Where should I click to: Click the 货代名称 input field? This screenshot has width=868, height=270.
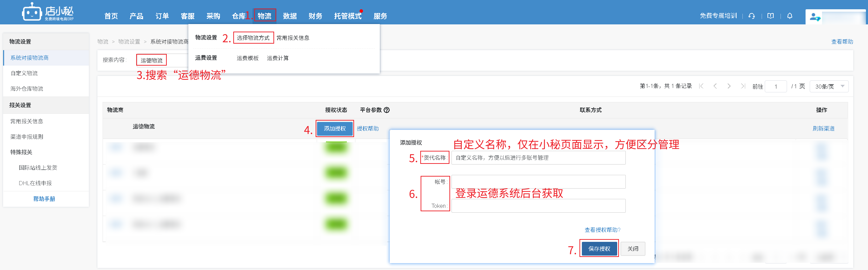(x=538, y=158)
